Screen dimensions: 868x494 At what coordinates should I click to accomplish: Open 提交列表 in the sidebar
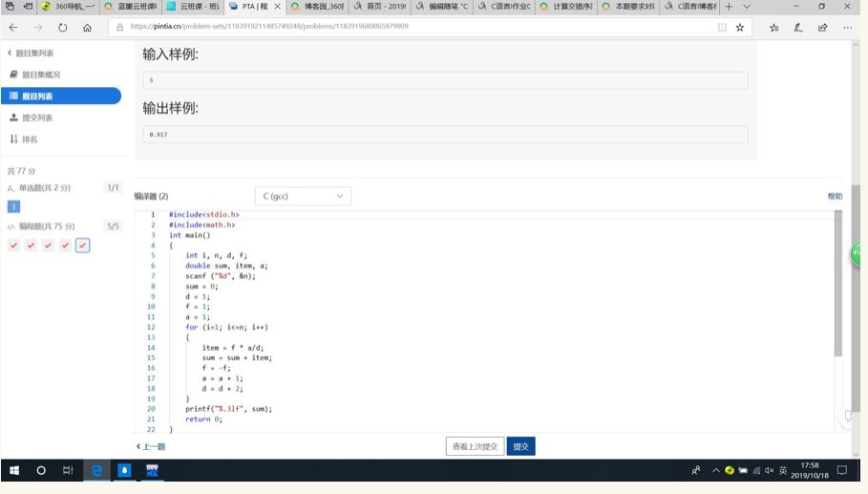coord(31,118)
